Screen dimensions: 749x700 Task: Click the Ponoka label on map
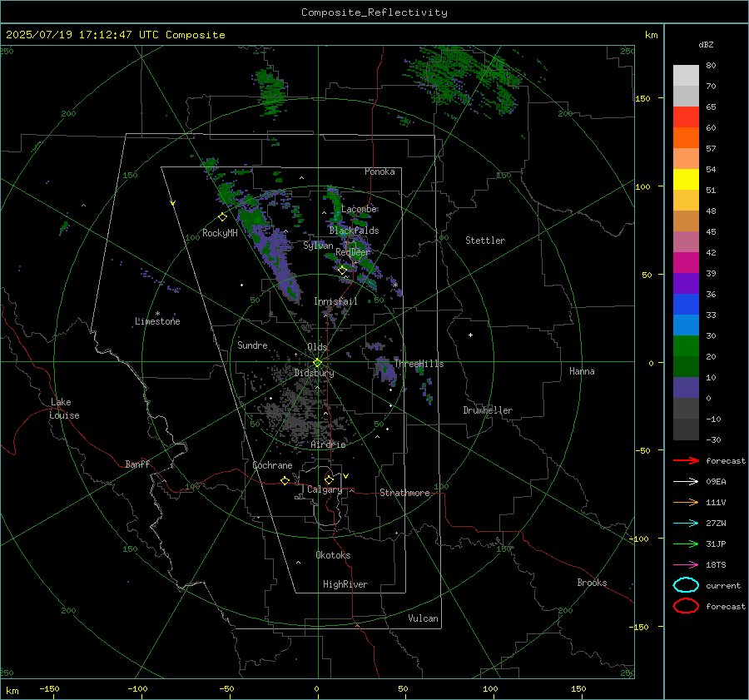[x=379, y=171]
